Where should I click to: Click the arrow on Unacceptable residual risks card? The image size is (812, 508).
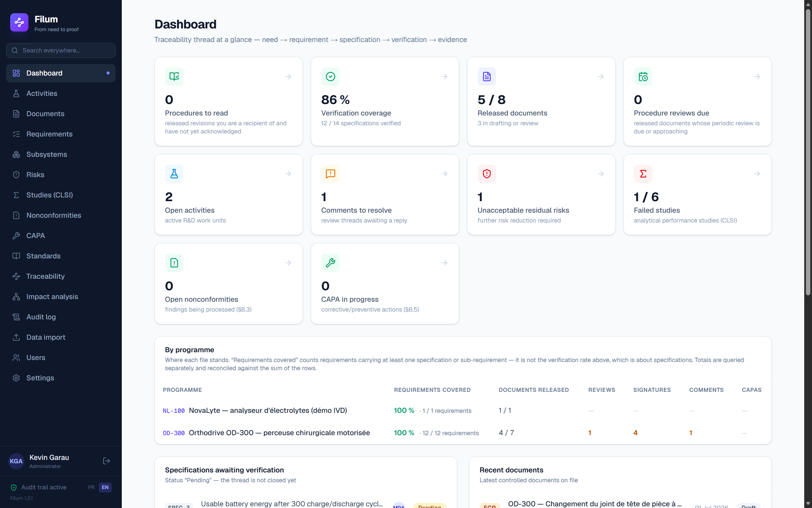tap(601, 174)
